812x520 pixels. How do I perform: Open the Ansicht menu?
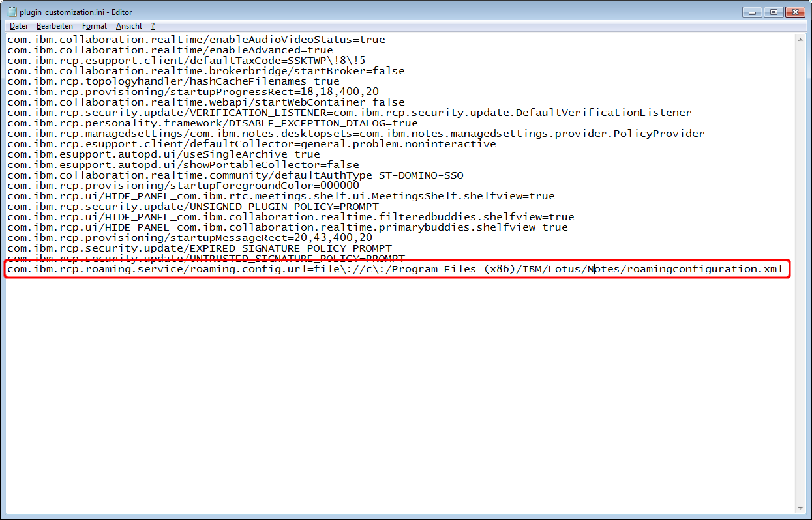click(x=129, y=26)
